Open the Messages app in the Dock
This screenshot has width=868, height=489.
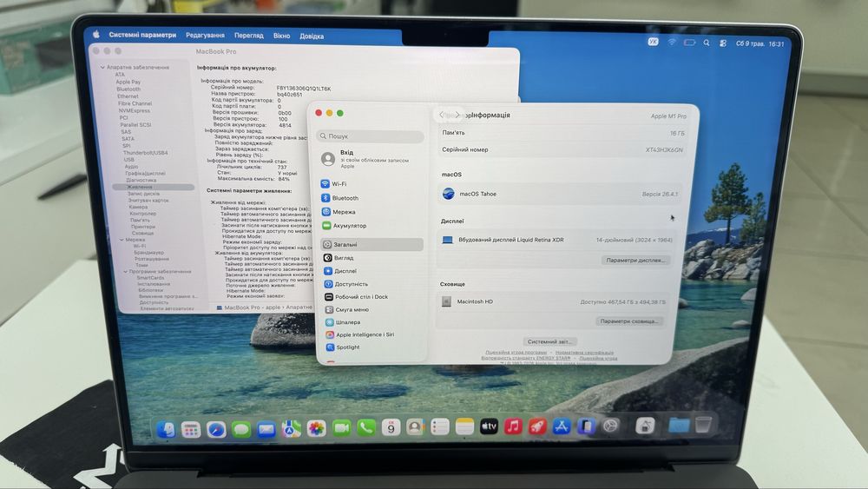241,429
